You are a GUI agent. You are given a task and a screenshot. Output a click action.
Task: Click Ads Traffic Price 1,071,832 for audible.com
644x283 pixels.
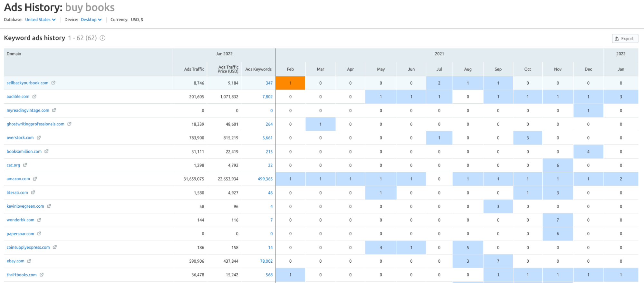coord(229,97)
